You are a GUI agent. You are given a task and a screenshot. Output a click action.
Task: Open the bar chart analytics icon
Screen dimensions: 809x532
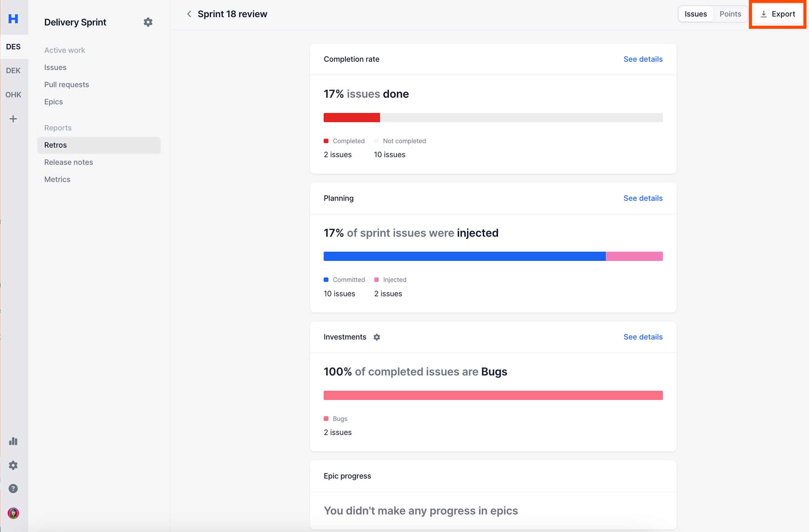pyautogui.click(x=13, y=441)
